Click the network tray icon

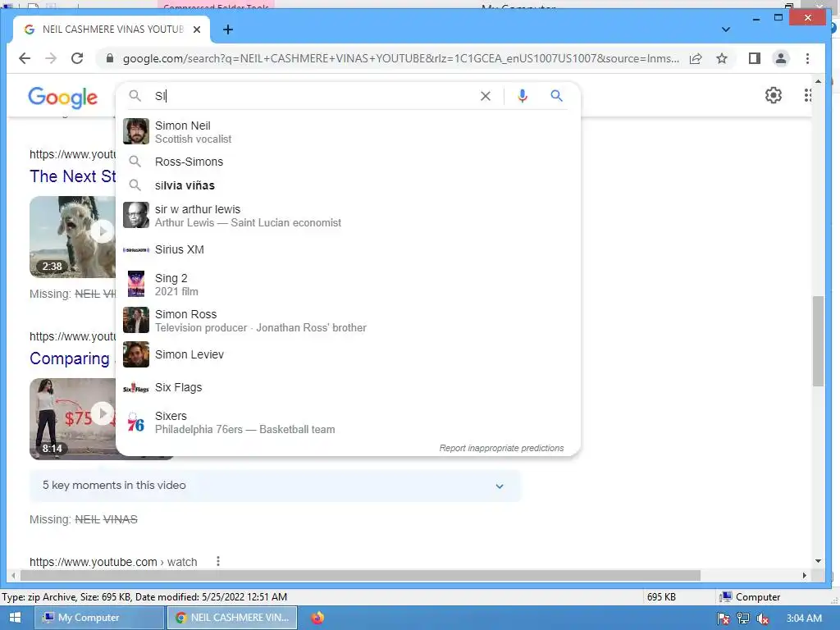[743, 619]
